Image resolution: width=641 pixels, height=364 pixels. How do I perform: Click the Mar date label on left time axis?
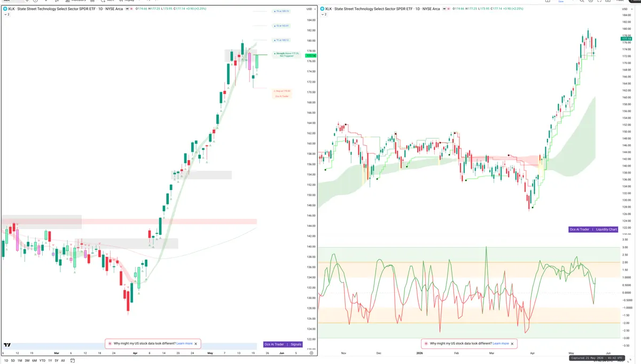coord(57,353)
